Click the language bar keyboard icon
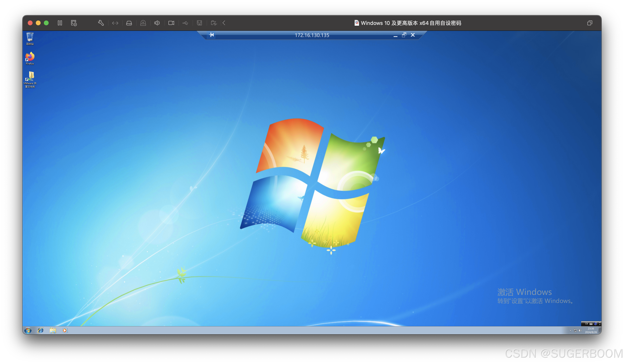This screenshot has height=364, width=624. pos(591,324)
